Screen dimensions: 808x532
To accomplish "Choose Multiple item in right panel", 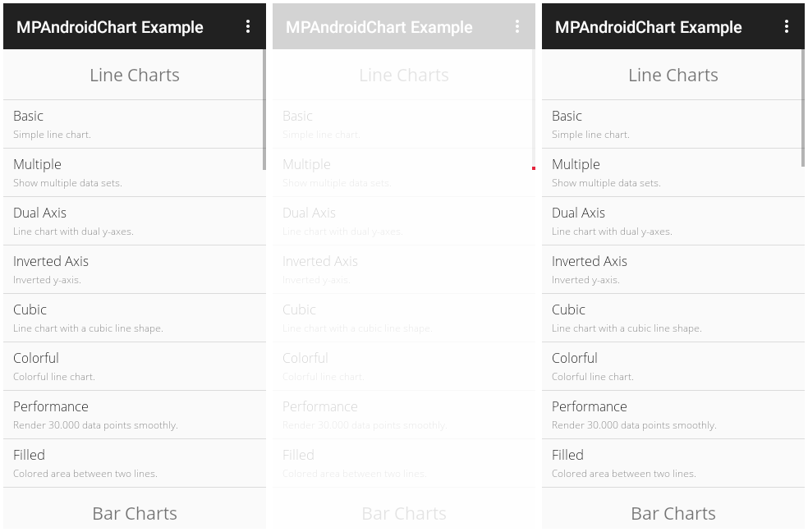I will (670, 172).
